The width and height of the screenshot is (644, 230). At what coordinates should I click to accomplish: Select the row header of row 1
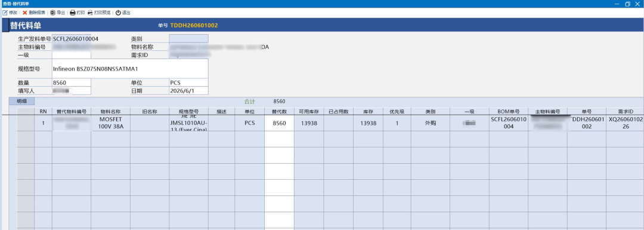click(26, 123)
